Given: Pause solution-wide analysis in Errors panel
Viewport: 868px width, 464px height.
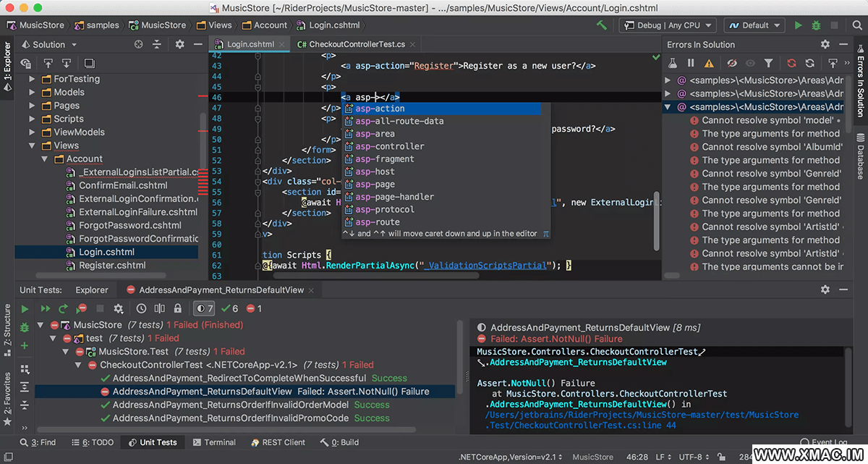Looking at the screenshot, I should [x=692, y=64].
